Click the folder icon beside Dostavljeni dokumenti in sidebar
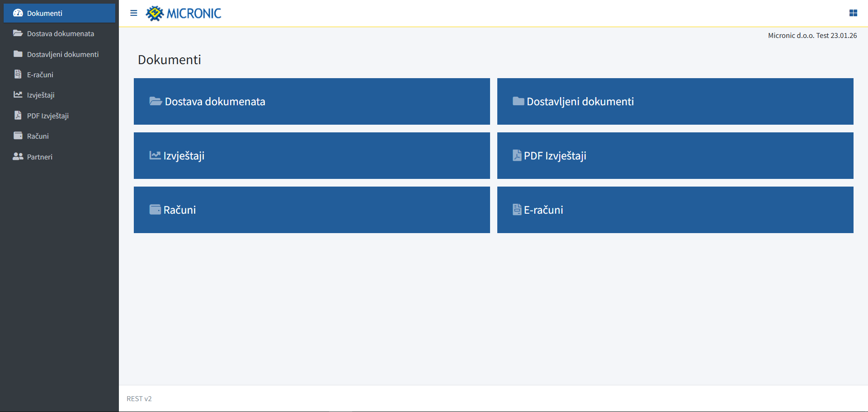868x412 pixels. point(18,54)
